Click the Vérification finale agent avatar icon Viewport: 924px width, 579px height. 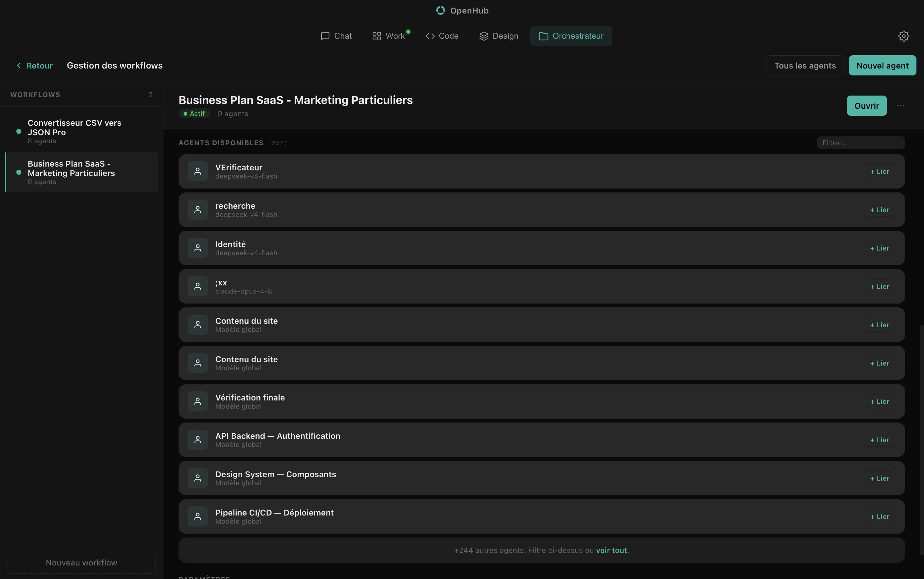(197, 401)
